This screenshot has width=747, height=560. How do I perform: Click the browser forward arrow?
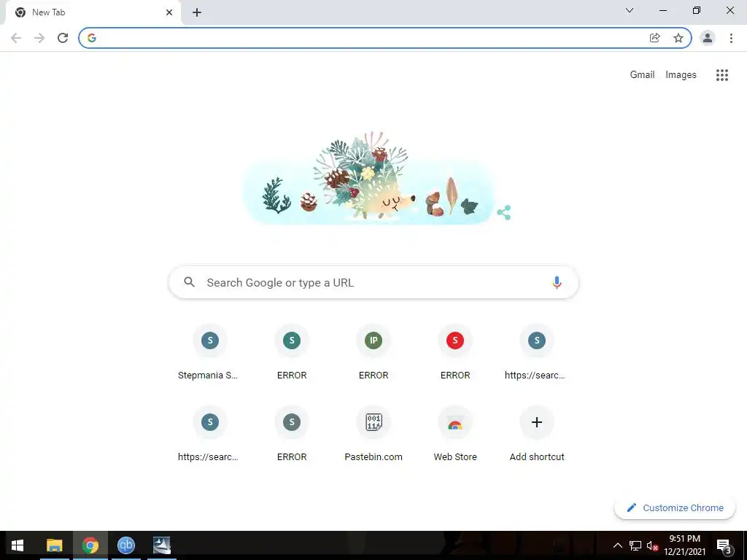point(39,38)
